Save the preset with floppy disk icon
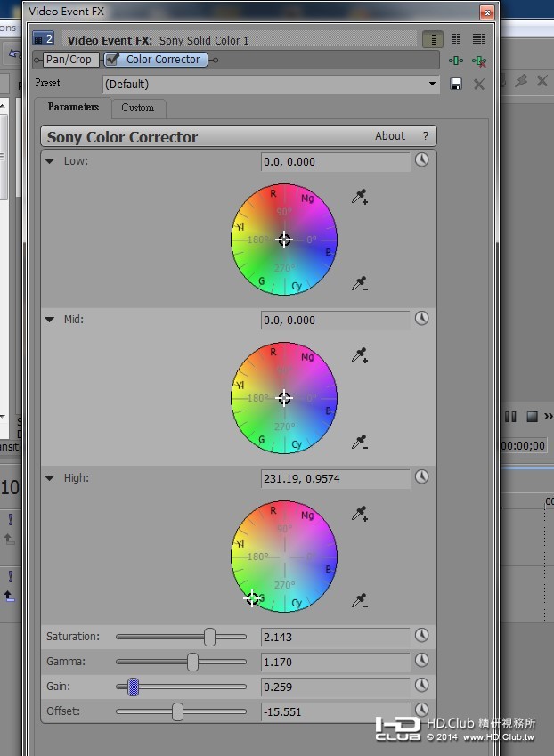This screenshot has width=554, height=756. pos(456,84)
